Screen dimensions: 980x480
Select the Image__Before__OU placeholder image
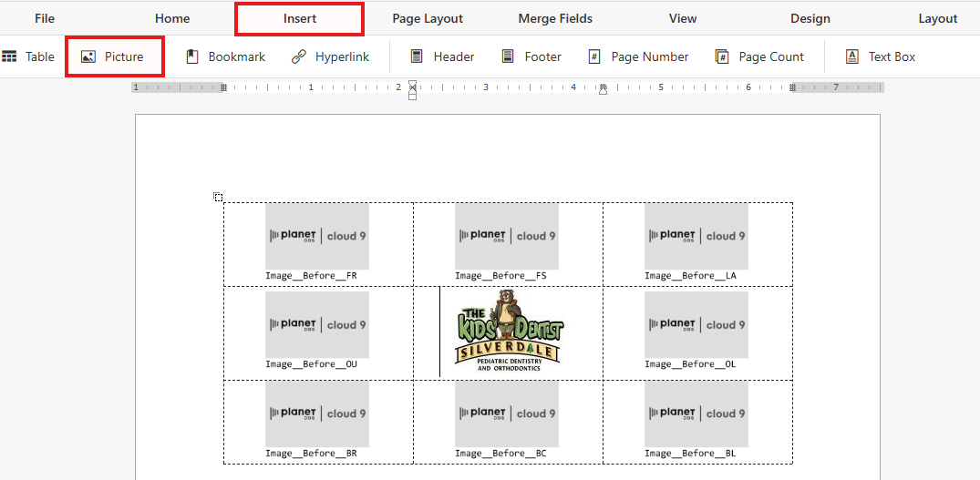pyautogui.click(x=317, y=324)
